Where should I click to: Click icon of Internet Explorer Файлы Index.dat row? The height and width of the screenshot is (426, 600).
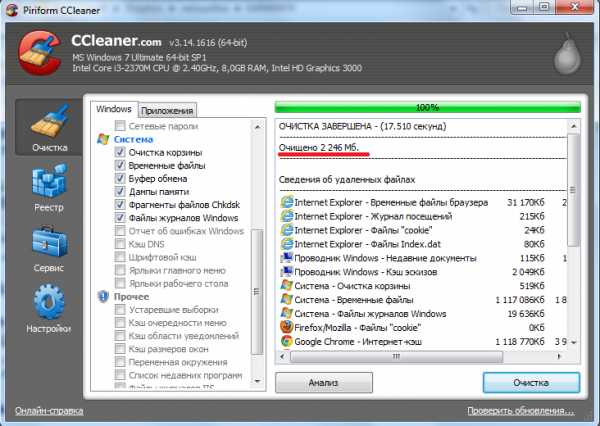point(287,244)
